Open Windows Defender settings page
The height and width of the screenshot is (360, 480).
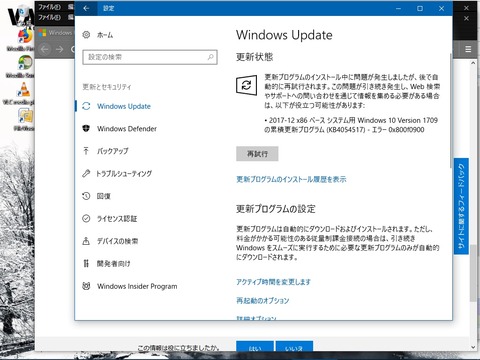[x=127, y=129]
